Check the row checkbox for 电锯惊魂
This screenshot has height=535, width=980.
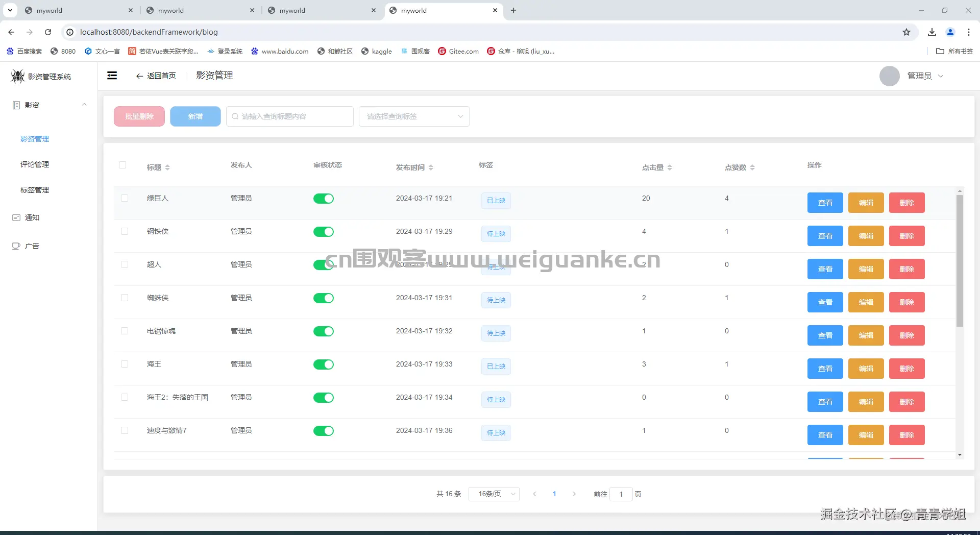coord(125,331)
